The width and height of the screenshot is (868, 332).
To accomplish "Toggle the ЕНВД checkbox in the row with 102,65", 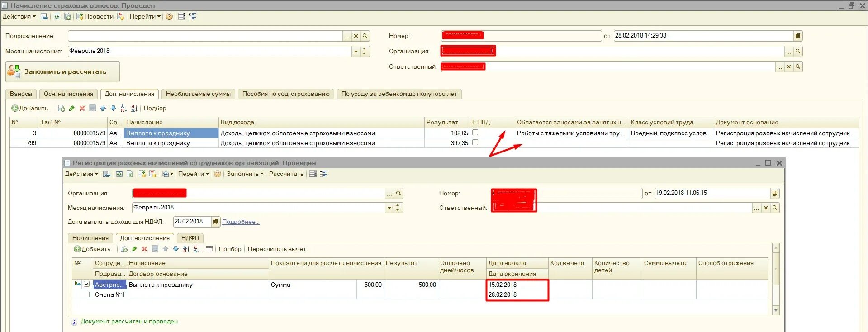I will click(x=475, y=133).
